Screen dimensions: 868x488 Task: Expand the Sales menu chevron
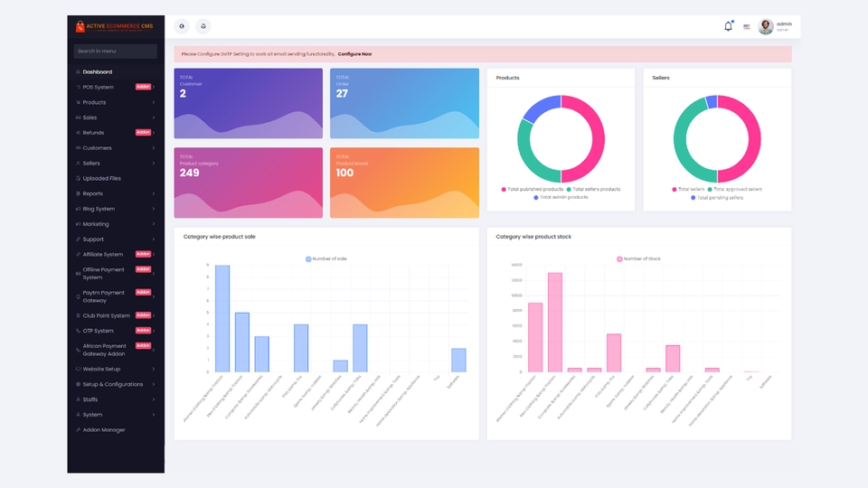154,117
